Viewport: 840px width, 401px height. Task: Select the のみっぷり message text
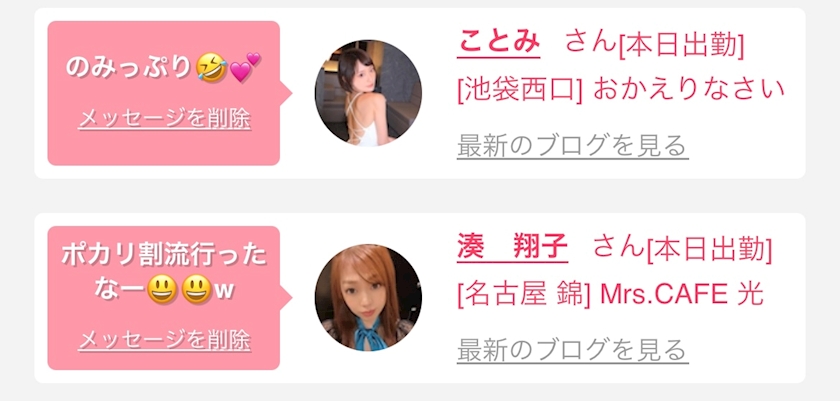point(129,69)
